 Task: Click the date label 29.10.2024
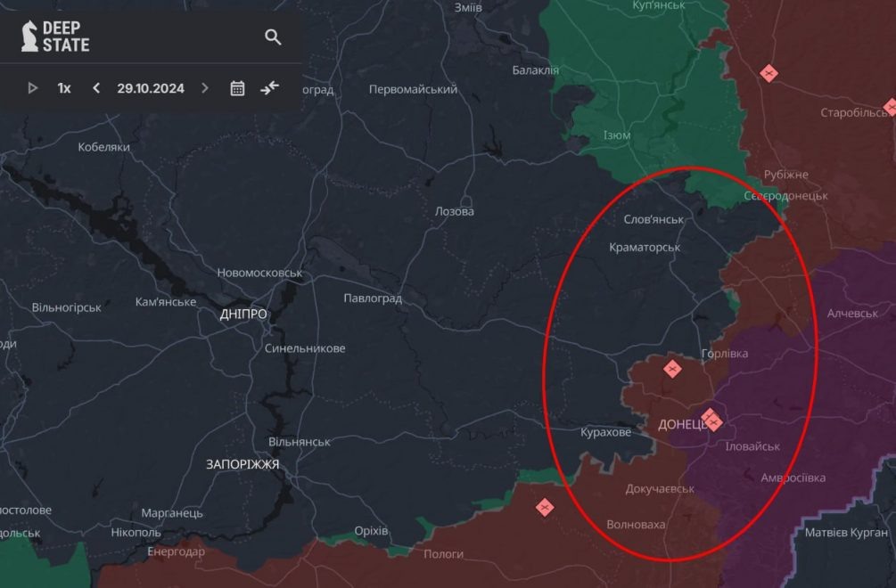[152, 88]
